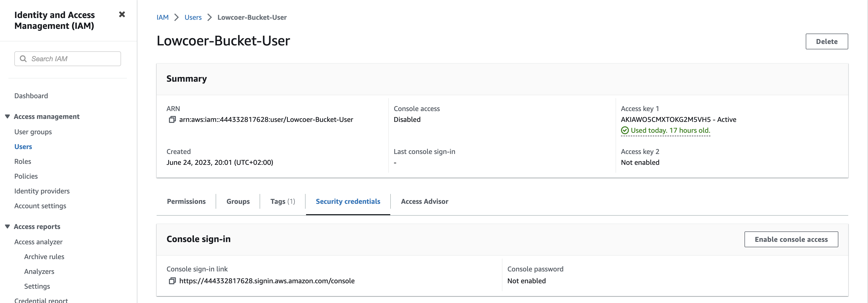Open the Permissions tab
The width and height of the screenshot is (868, 303).
click(186, 201)
